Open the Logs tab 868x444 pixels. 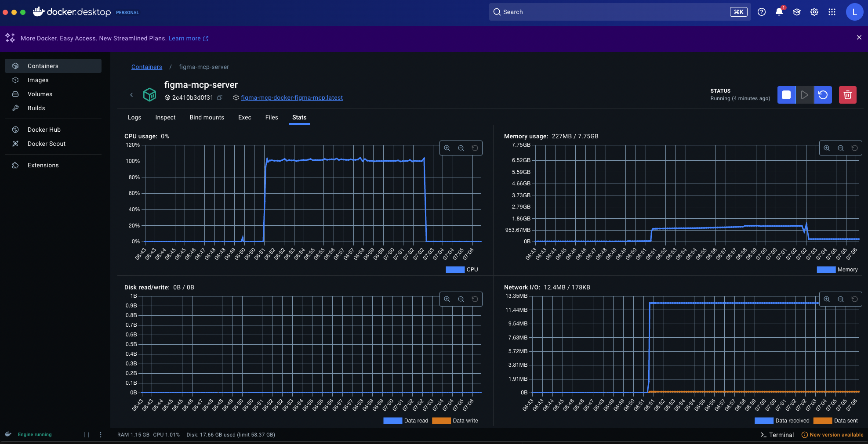tap(134, 117)
